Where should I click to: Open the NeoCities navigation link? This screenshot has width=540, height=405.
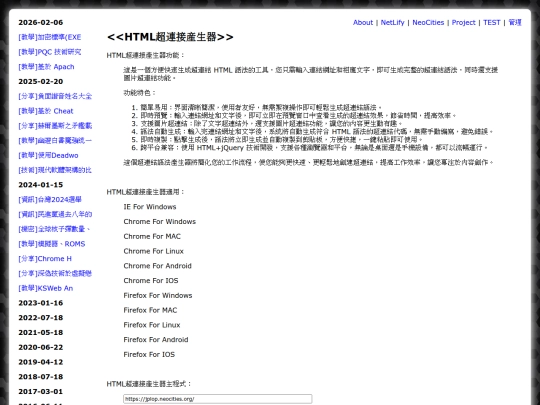click(x=428, y=22)
